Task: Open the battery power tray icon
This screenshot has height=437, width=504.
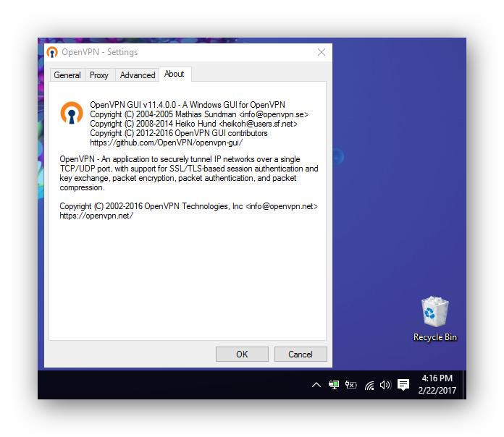Action: [350, 385]
